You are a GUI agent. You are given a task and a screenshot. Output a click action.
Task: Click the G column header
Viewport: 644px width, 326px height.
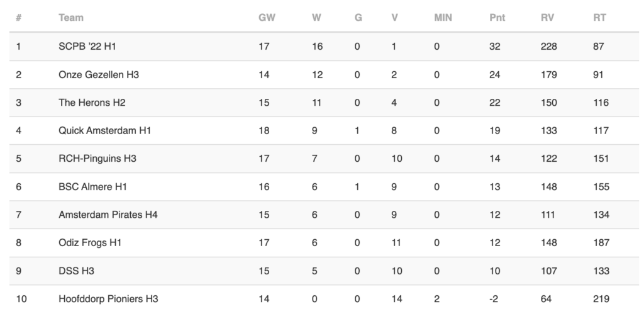click(358, 18)
